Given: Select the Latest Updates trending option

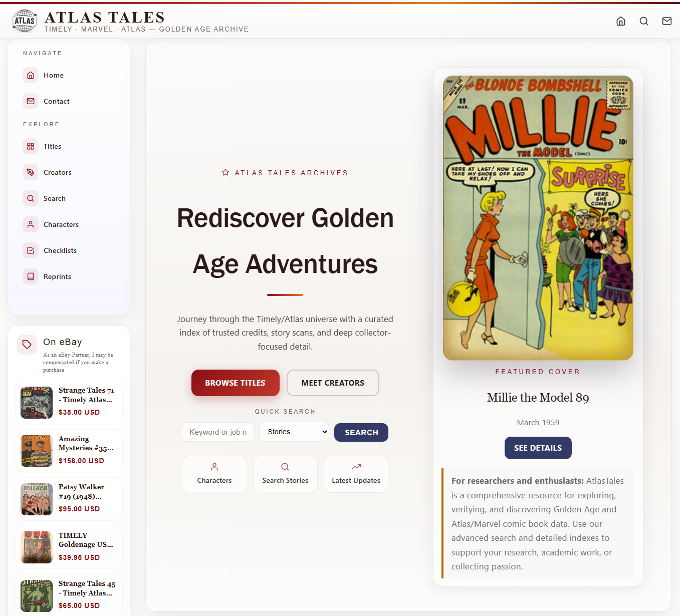Looking at the screenshot, I should click(x=356, y=474).
